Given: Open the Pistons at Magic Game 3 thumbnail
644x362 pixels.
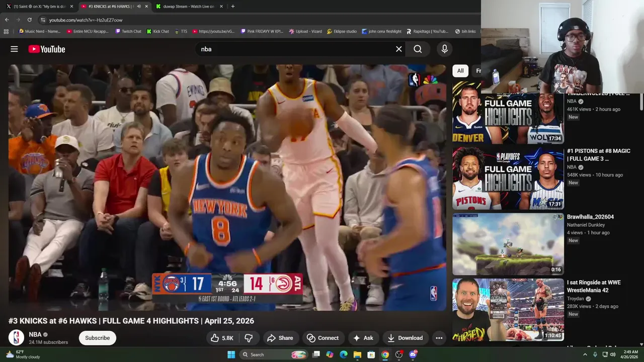Looking at the screenshot, I should click(x=508, y=178).
